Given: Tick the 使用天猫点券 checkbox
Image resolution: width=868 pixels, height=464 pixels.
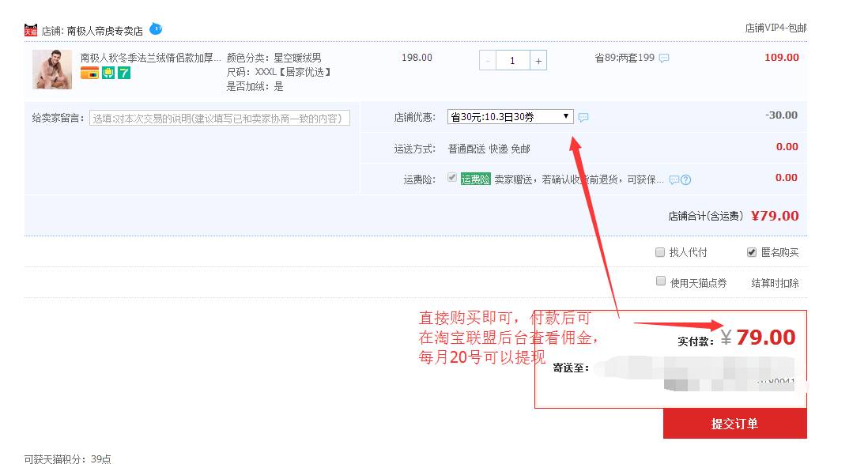Looking at the screenshot, I should pos(660,281).
